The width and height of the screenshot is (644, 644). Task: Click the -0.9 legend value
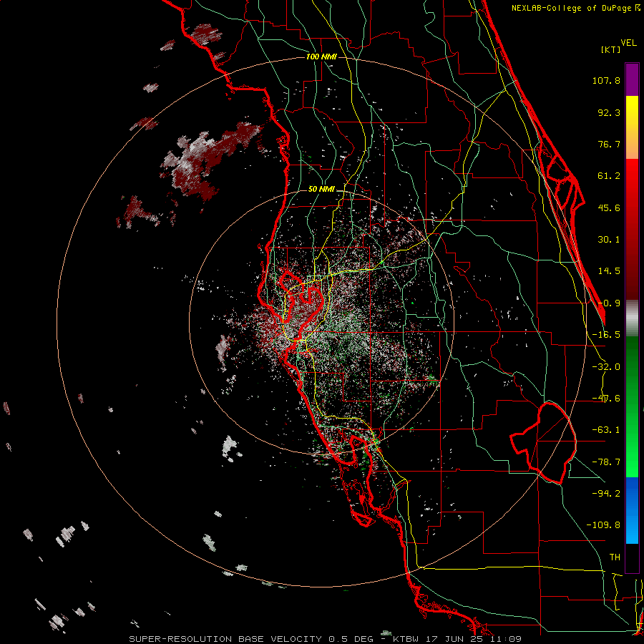pos(609,303)
